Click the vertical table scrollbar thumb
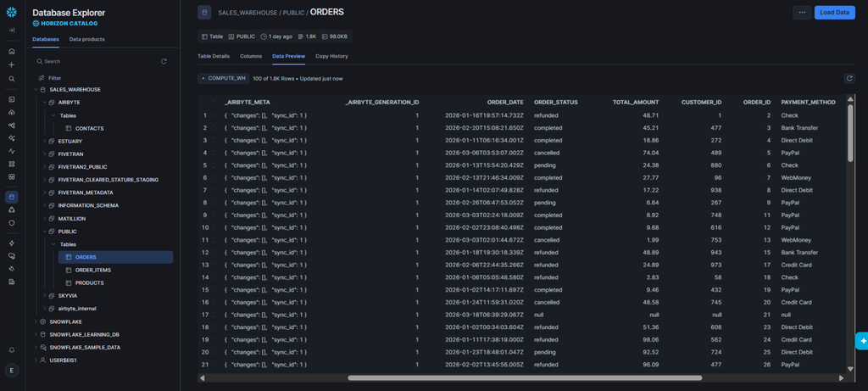This screenshot has width=868, height=391. point(850,133)
